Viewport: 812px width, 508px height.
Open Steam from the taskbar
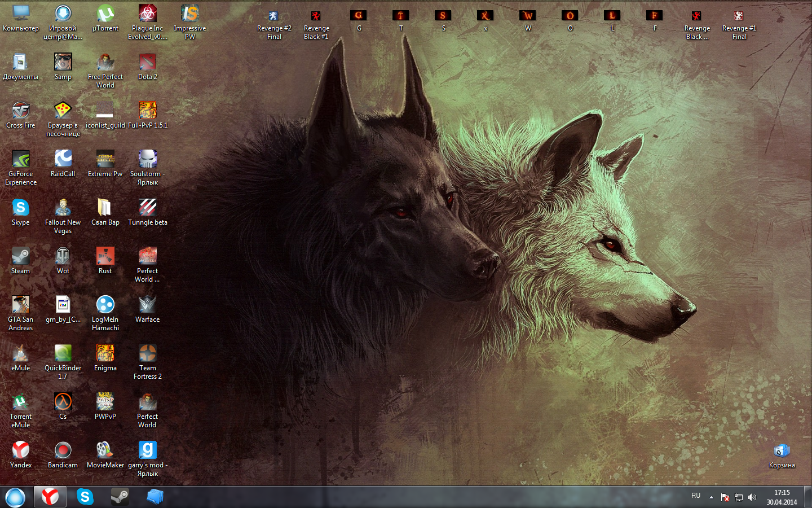point(120,497)
